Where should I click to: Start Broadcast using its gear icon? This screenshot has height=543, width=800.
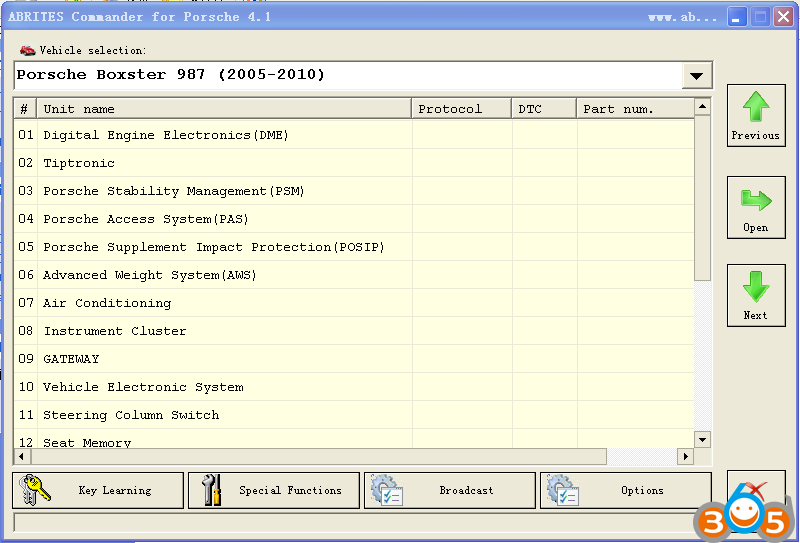[x=386, y=490]
